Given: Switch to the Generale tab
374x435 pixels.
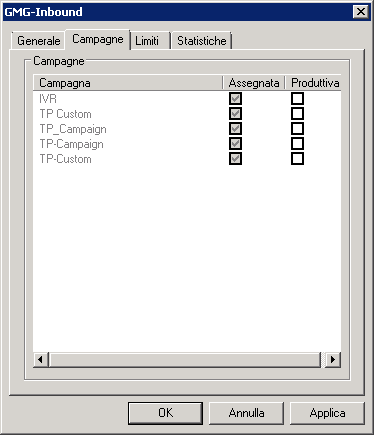Looking at the screenshot, I should pos(38,41).
